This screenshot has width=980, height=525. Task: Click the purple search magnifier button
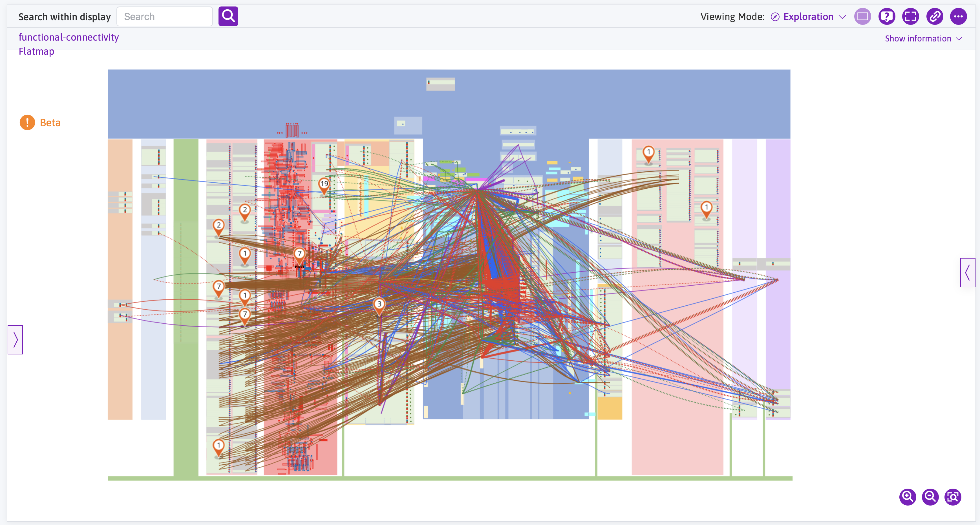pos(228,16)
